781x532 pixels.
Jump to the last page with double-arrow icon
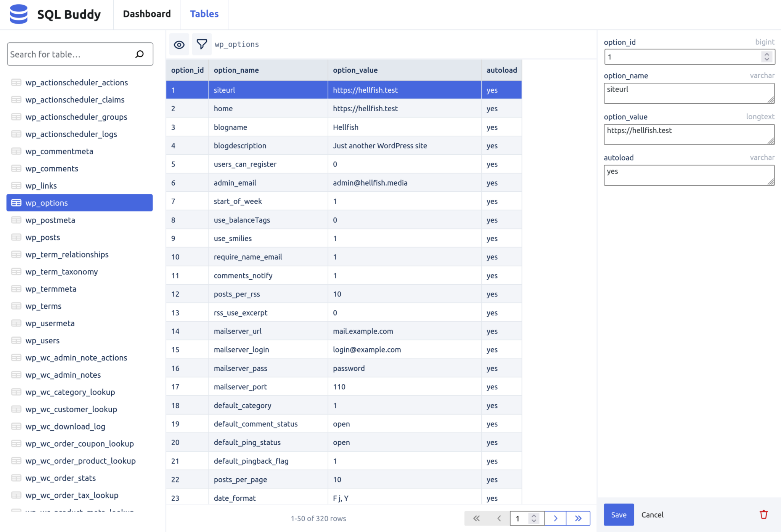578,518
